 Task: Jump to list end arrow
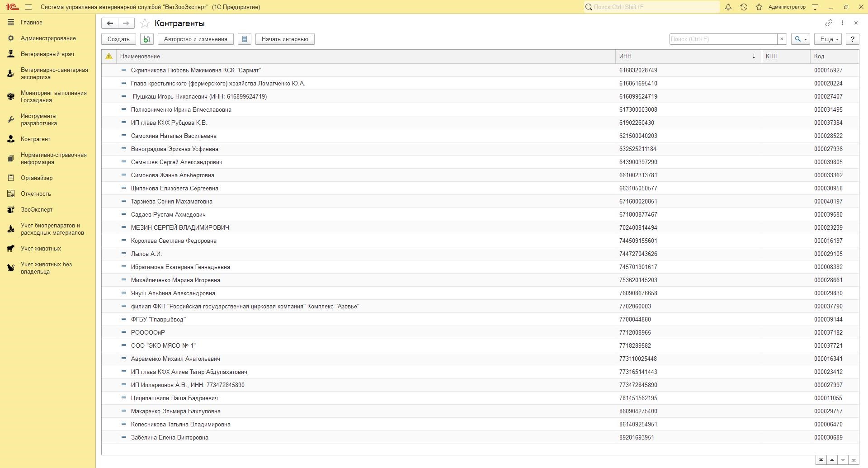click(854, 460)
